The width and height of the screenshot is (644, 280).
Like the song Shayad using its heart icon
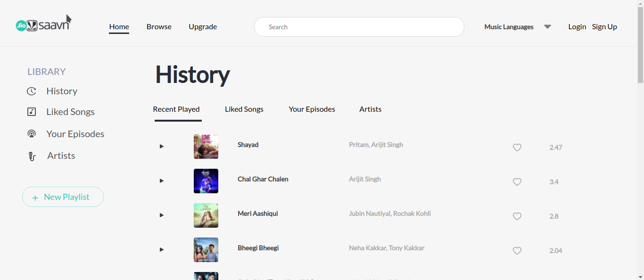click(x=517, y=147)
